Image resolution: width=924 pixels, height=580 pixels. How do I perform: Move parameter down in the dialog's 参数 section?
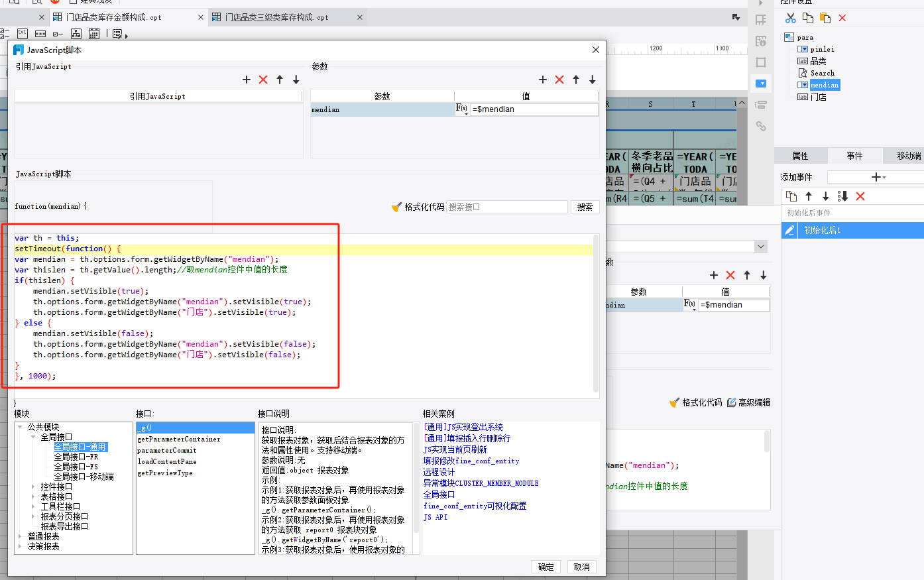point(593,80)
